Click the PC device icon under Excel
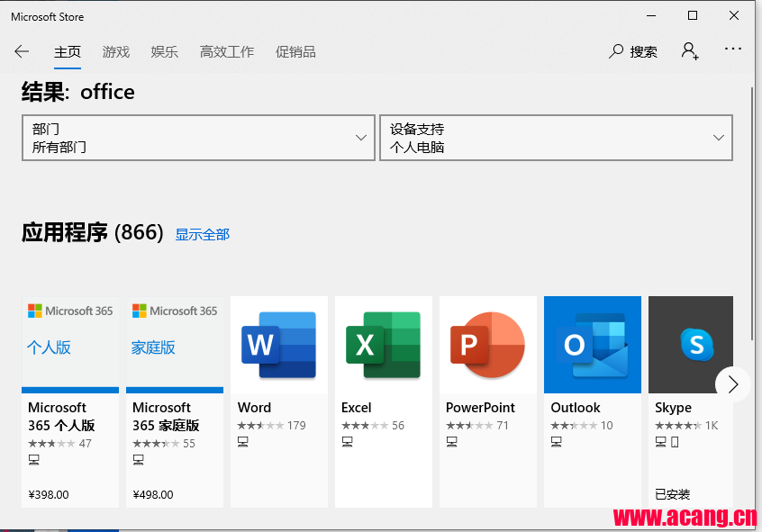 point(348,442)
